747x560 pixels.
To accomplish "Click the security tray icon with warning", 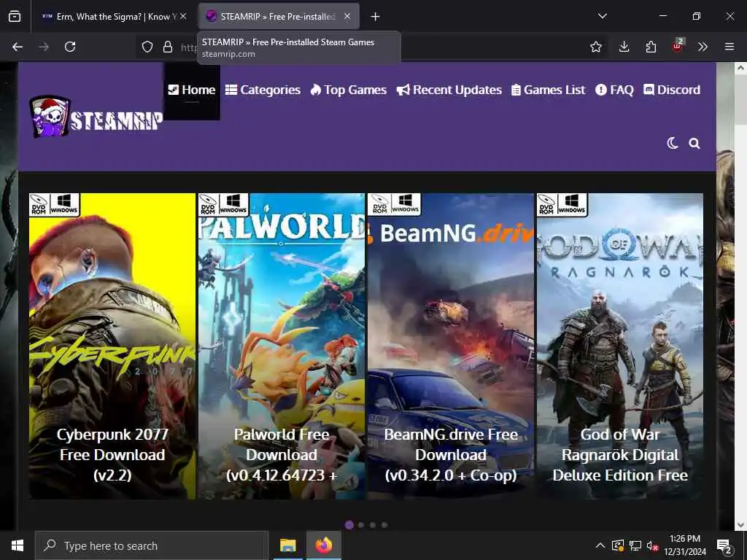I will coord(617,545).
